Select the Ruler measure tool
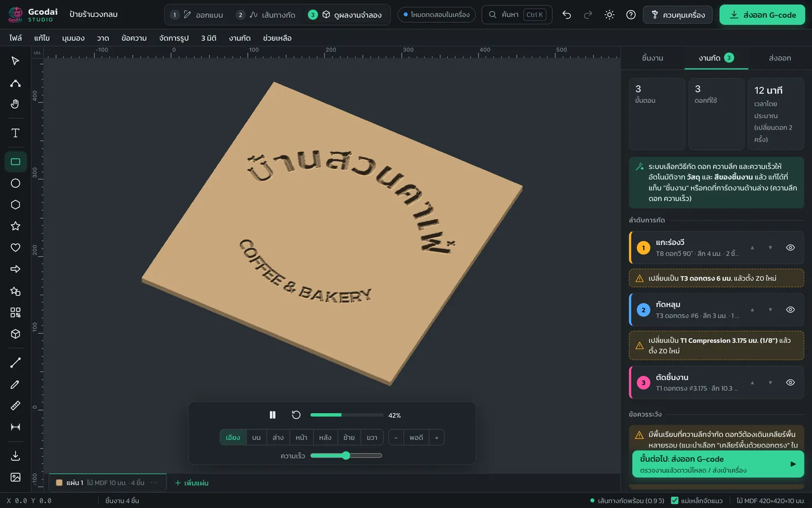 click(x=15, y=405)
